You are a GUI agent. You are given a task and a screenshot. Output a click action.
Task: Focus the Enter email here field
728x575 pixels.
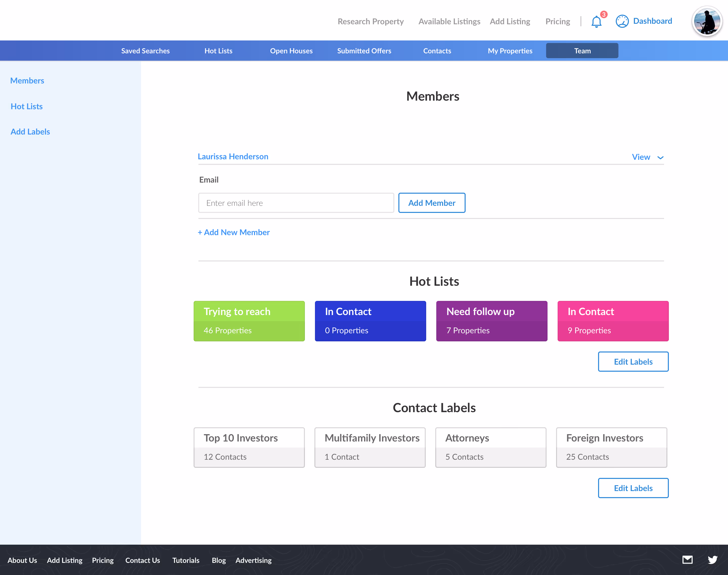(296, 203)
